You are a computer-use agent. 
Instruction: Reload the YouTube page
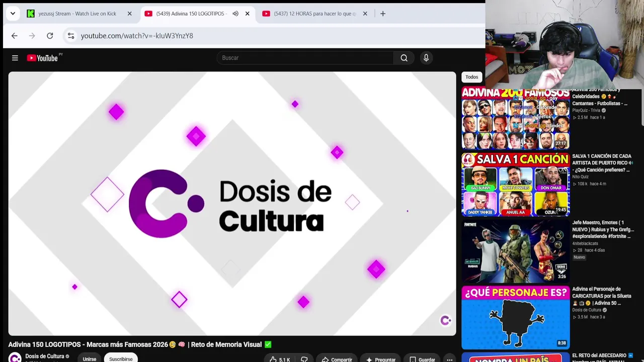coord(50,36)
